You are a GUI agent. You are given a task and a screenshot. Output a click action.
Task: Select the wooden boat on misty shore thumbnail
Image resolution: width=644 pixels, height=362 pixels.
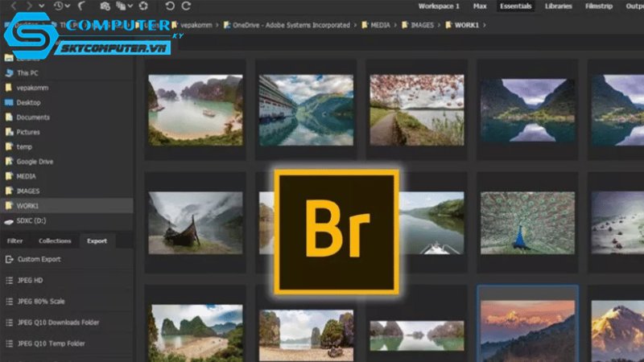(x=196, y=223)
